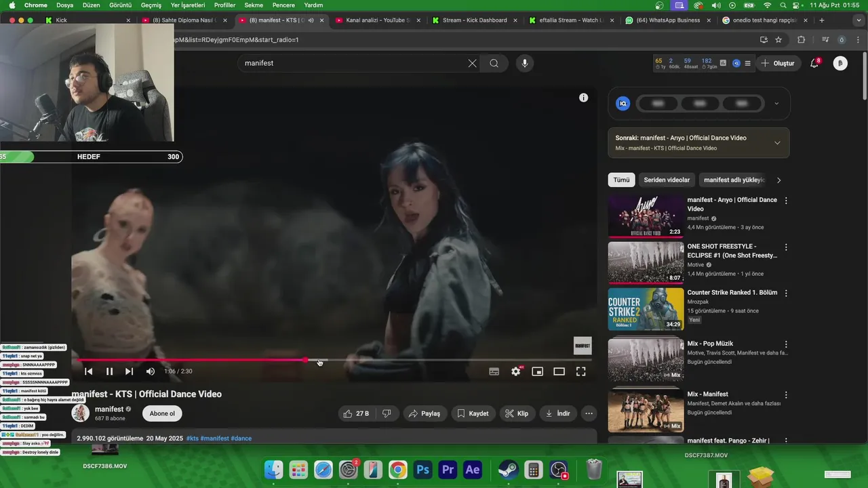Open Steam from the dock
Image resolution: width=868 pixels, height=488 pixels.
click(508, 469)
